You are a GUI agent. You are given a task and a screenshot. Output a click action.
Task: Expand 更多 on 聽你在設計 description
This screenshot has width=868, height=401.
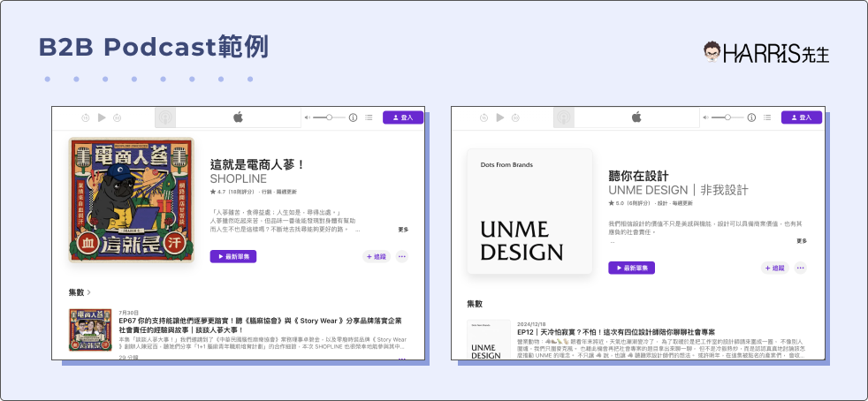click(x=802, y=240)
